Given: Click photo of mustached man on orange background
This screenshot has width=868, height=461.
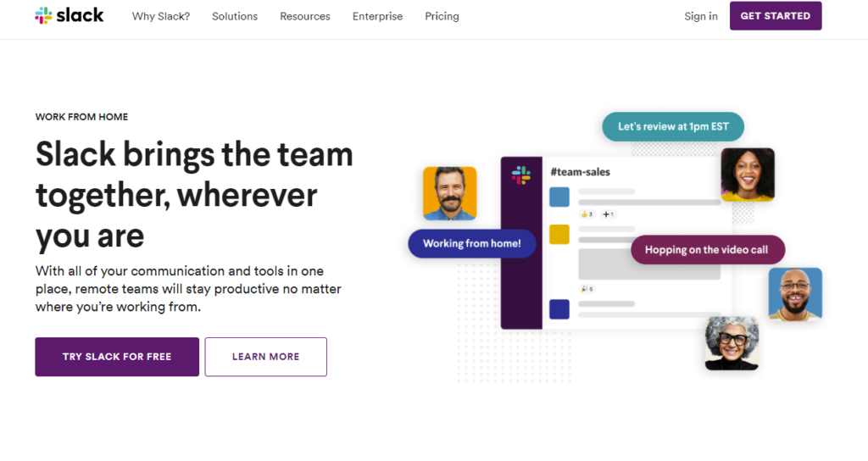Looking at the screenshot, I should coord(450,194).
